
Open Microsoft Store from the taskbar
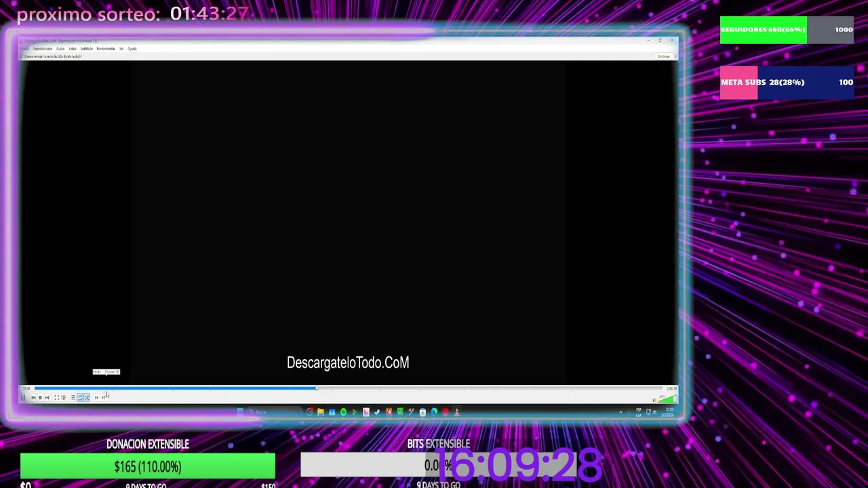point(422,412)
